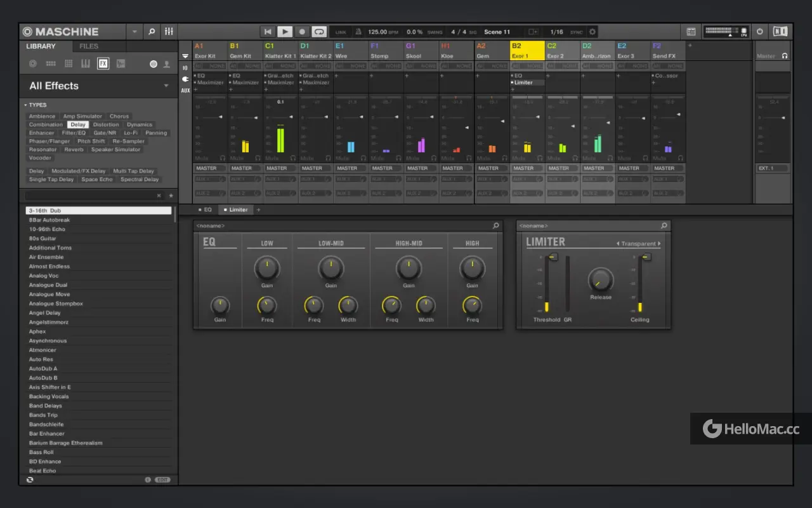Toggle mixer view with faders icon
Viewport: 812px width, 508px height.
coord(169,31)
